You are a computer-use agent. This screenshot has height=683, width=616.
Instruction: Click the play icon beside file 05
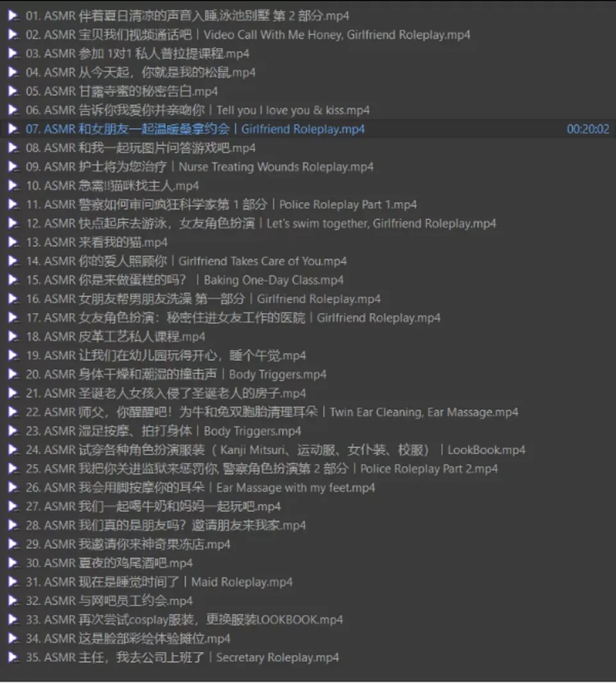tap(14, 91)
